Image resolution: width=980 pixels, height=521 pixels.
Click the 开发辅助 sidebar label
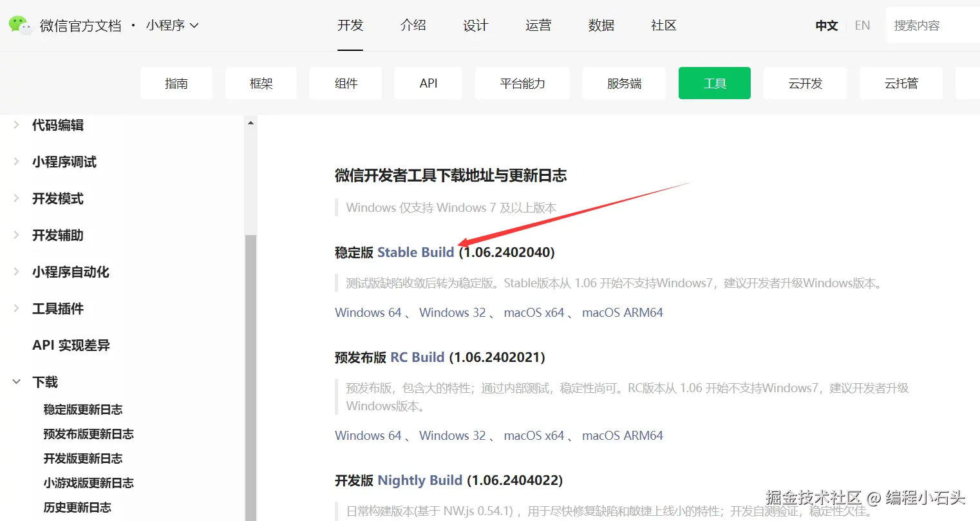coord(58,235)
